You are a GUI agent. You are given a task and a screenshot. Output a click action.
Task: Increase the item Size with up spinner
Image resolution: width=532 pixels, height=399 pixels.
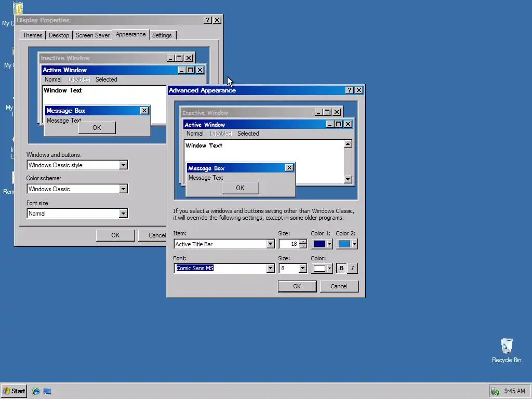[303, 242]
